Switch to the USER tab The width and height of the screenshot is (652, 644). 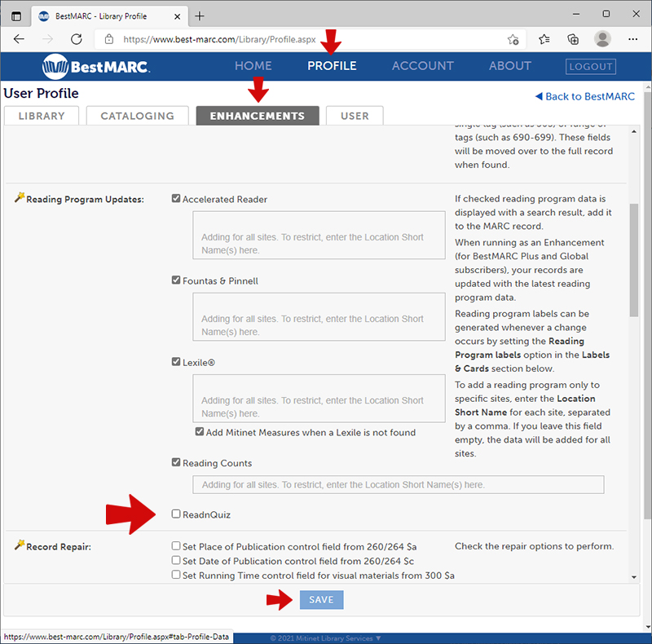pyautogui.click(x=355, y=116)
